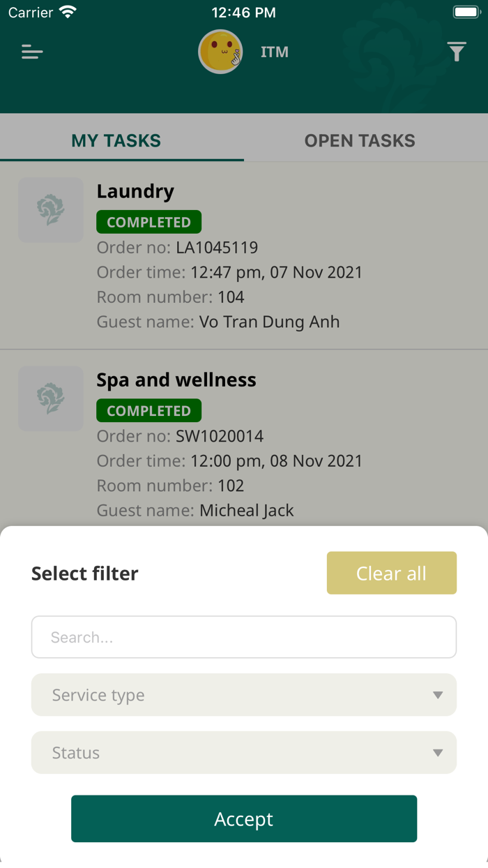Tap the COMPLETED badge on the Laundry task

[148, 222]
